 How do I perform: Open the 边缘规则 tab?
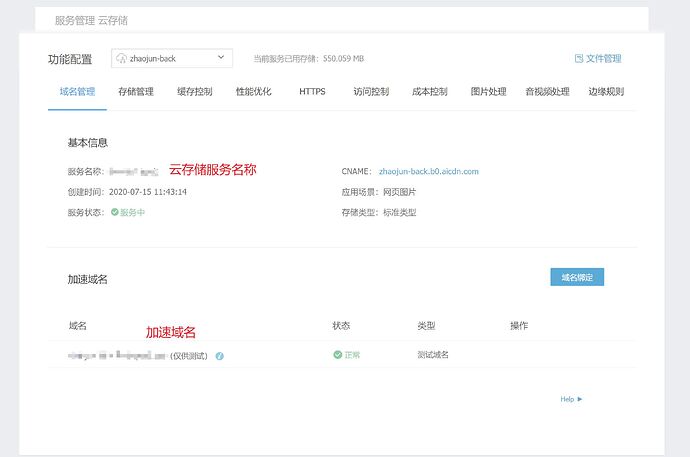tap(606, 91)
